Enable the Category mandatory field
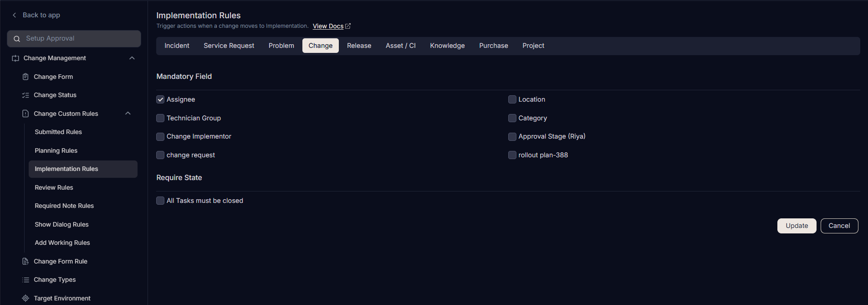868x305 pixels. [x=512, y=118]
